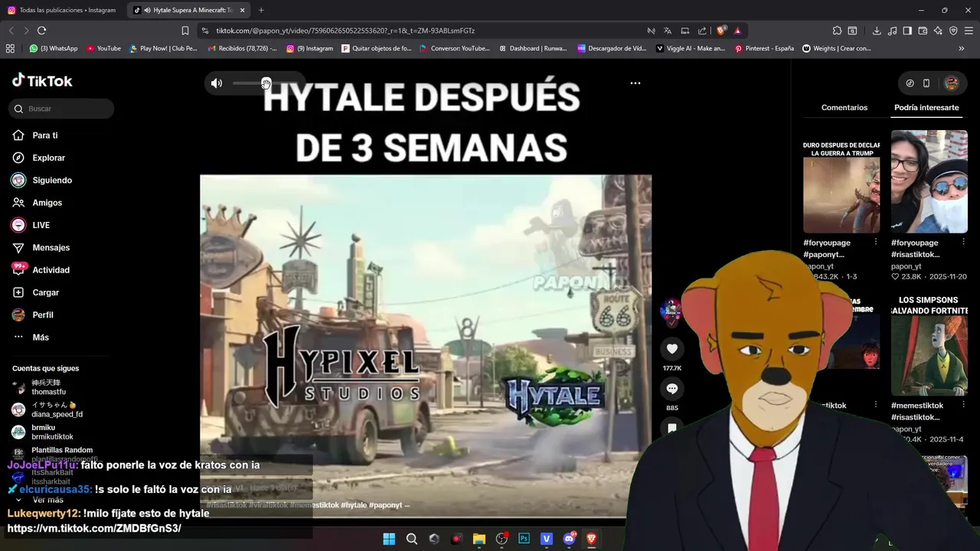The width and height of the screenshot is (980, 551).
Task: Open the Explorar page
Action: coord(48,158)
